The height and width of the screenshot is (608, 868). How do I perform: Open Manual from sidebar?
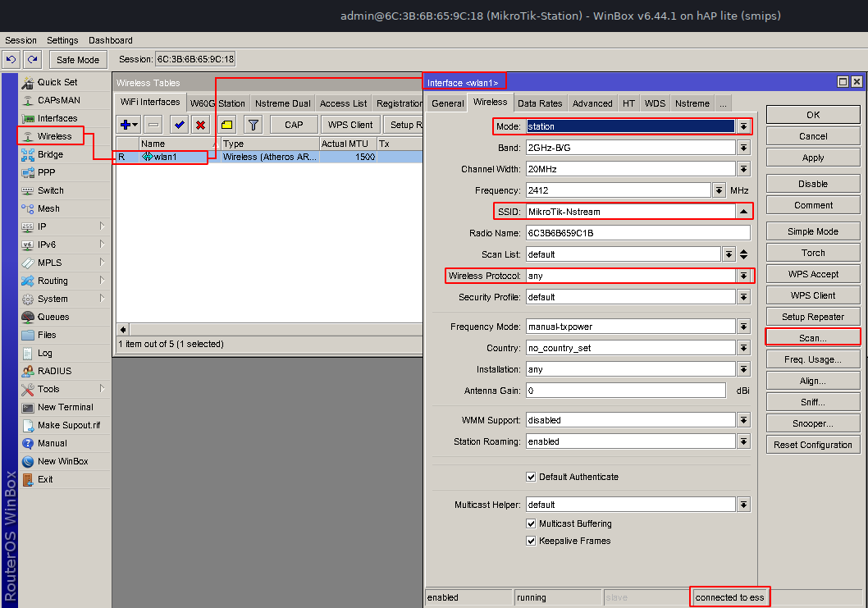pyautogui.click(x=52, y=443)
